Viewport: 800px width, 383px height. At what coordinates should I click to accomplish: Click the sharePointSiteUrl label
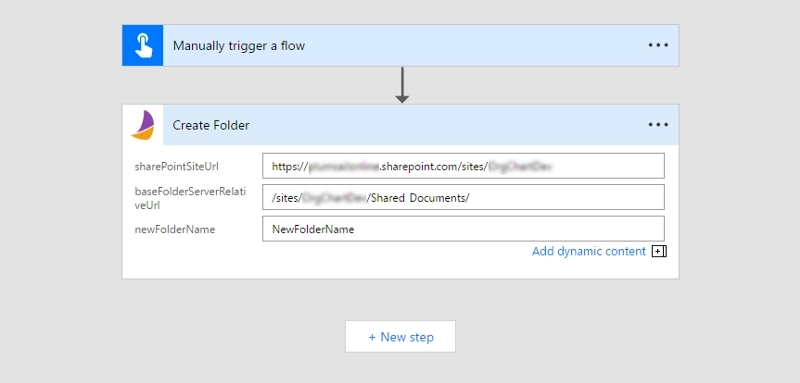point(177,166)
